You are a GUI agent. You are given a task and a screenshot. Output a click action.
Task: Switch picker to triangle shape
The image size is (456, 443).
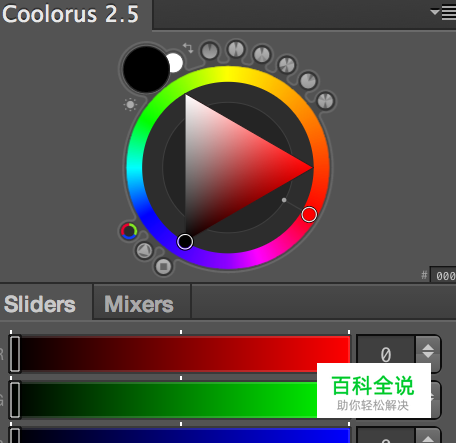[x=144, y=250]
